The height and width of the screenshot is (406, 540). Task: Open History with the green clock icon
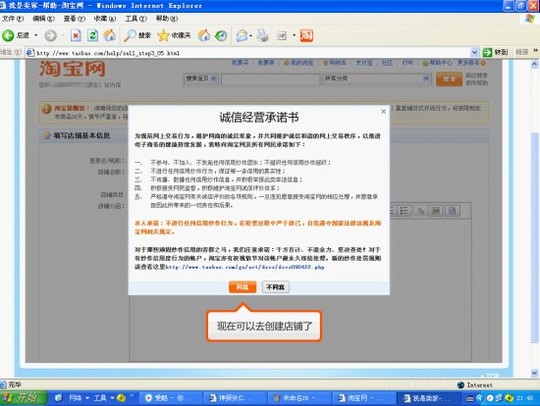221,35
